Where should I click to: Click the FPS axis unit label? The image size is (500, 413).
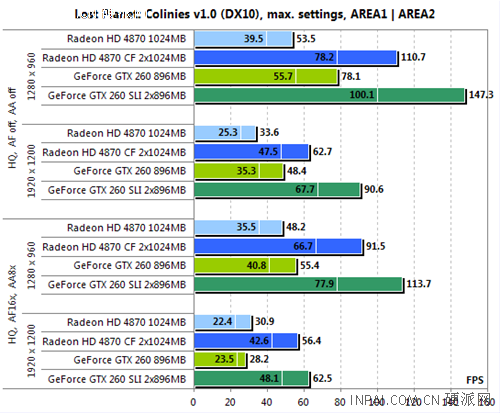475,380
